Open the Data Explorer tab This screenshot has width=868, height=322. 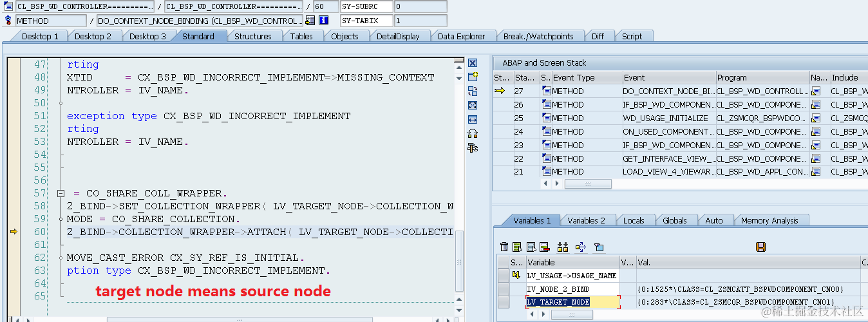coord(461,36)
